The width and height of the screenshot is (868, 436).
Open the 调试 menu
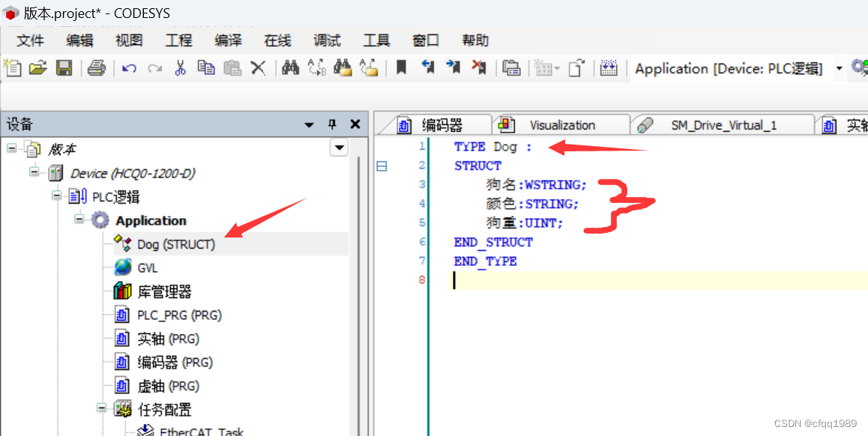(x=327, y=40)
